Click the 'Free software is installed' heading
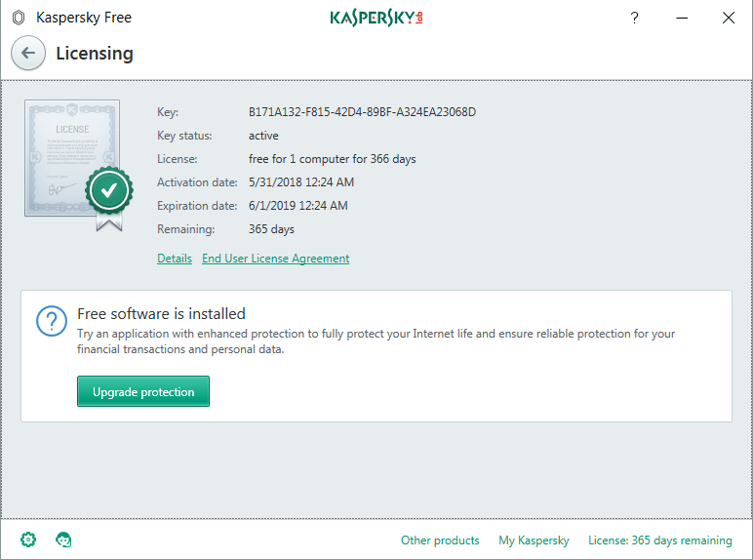753x560 pixels. pos(161,313)
